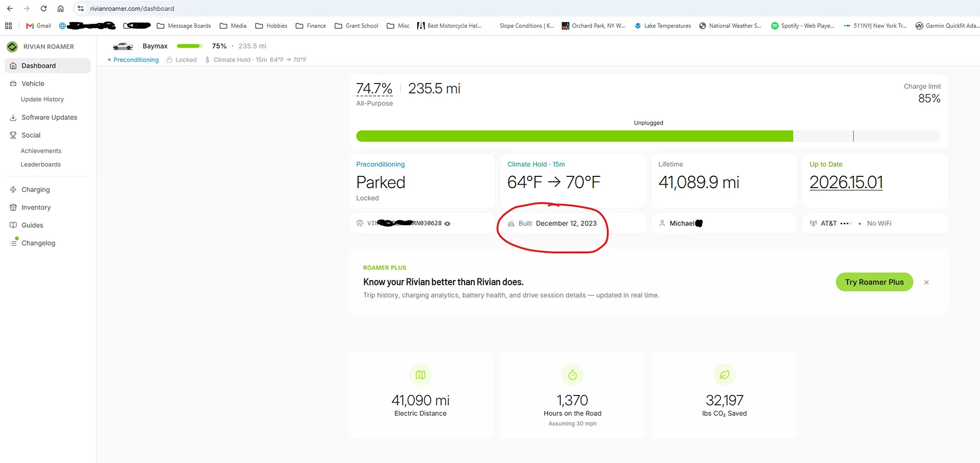Click the Guides book icon
The width and height of the screenshot is (980, 463).
[13, 225]
